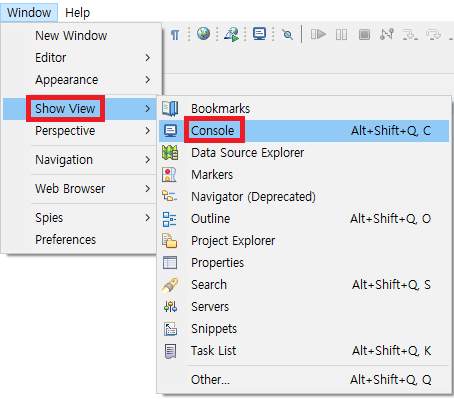The height and width of the screenshot is (399, 454).
Task: Open the web browser globe toolbar icon
Action: pyautogui.click(x=203, y=33)
